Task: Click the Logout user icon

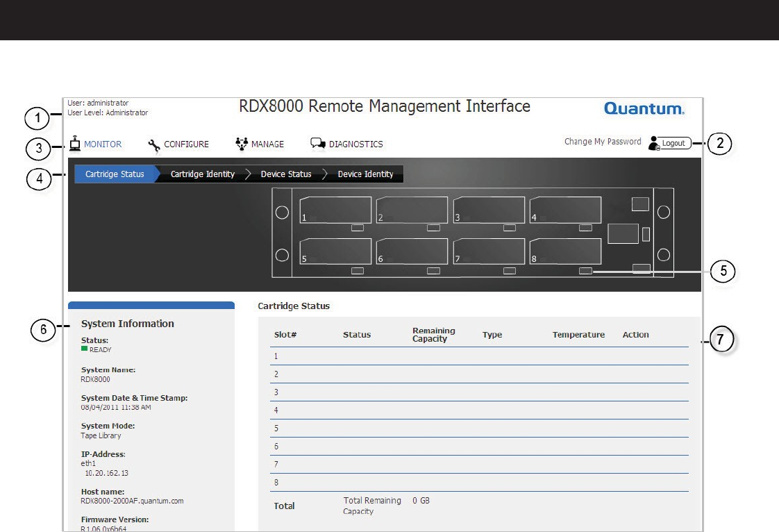Action: 654,143
